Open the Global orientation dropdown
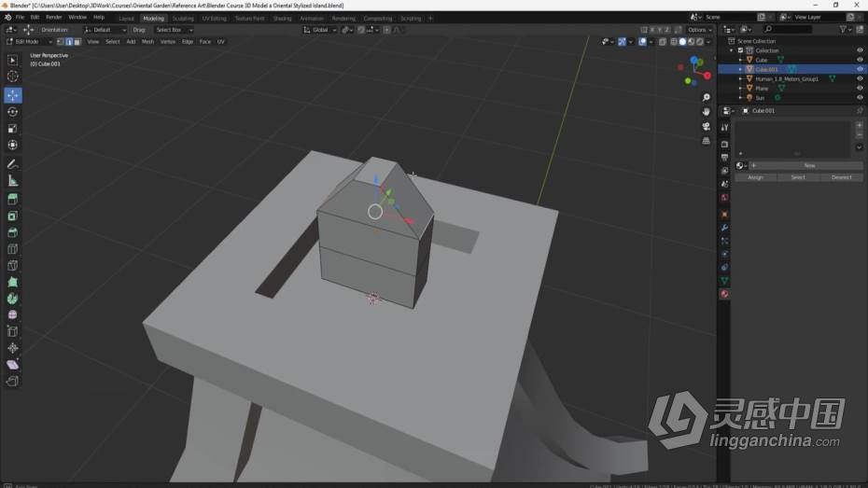The image size is (868, 488). [x=319, y=30]
